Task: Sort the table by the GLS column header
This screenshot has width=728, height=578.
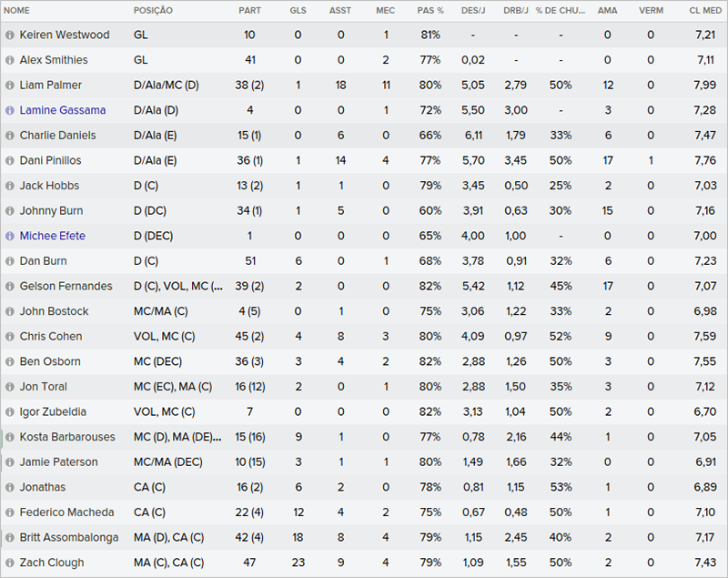Action: pos(298,10)
